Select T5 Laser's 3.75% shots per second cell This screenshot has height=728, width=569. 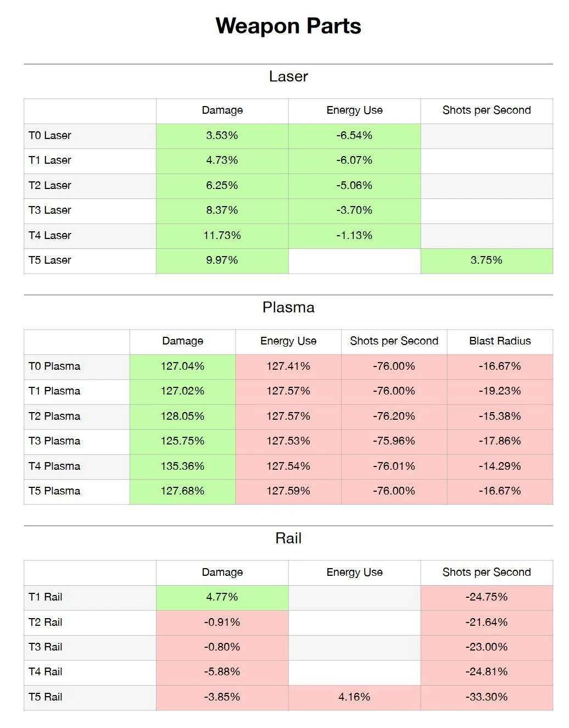pos(486,260)
